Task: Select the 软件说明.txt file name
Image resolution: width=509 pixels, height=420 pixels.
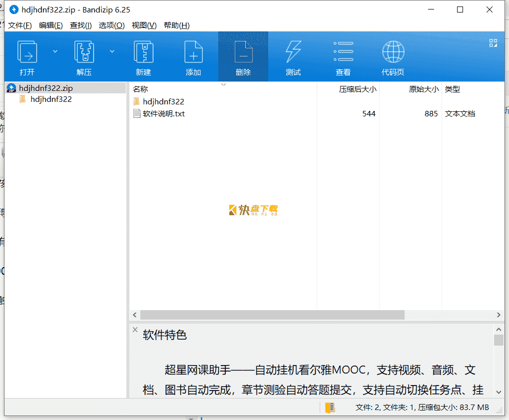Action: click(x=164, y=113)
